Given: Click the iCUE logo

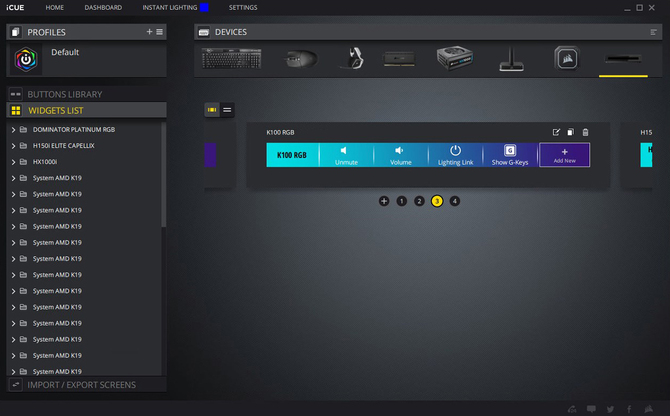Looking at the screenshot, I should tap(15, 7).
